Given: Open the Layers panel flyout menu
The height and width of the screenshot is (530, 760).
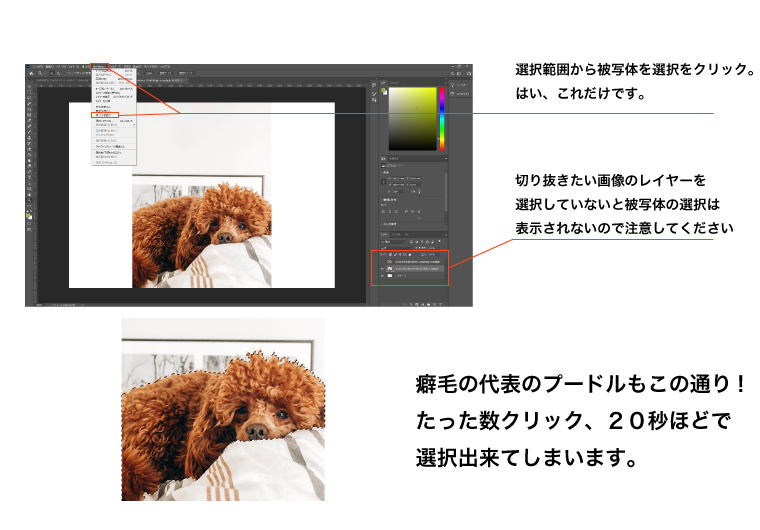Looking at the screenshot, I should point(446,235).
